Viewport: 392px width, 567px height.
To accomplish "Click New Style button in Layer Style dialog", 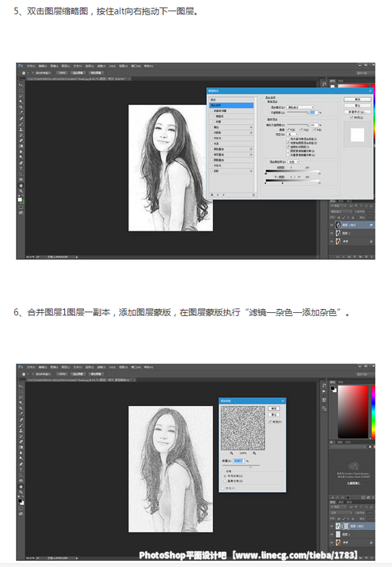I will pyautogui.click(x=357, y=112).
